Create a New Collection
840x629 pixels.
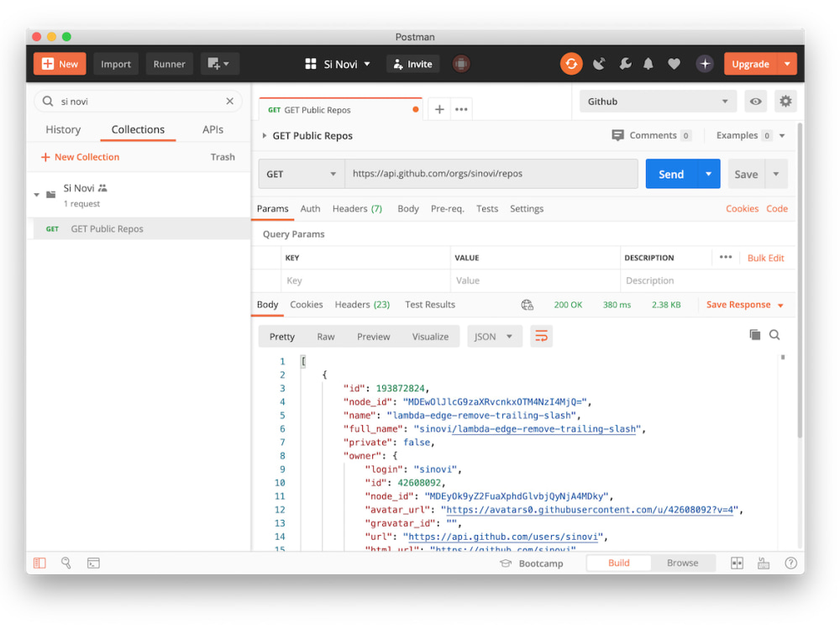click(x=81, y=157)
